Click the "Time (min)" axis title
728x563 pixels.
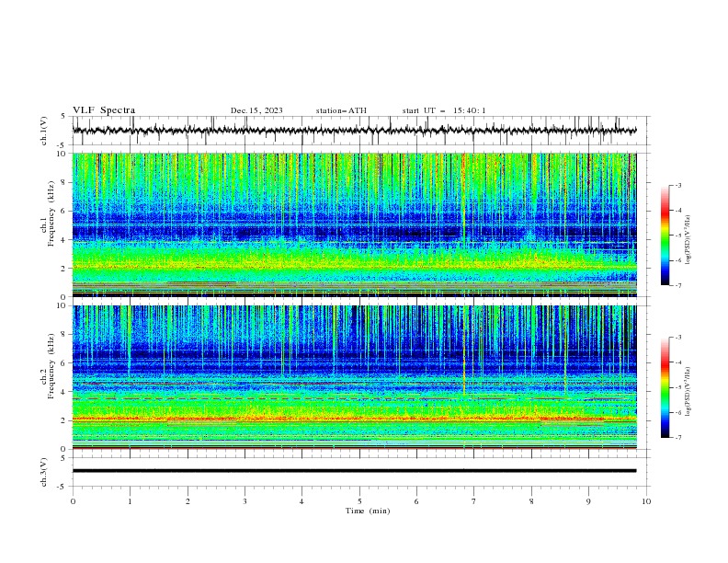(x=368, y=511)
